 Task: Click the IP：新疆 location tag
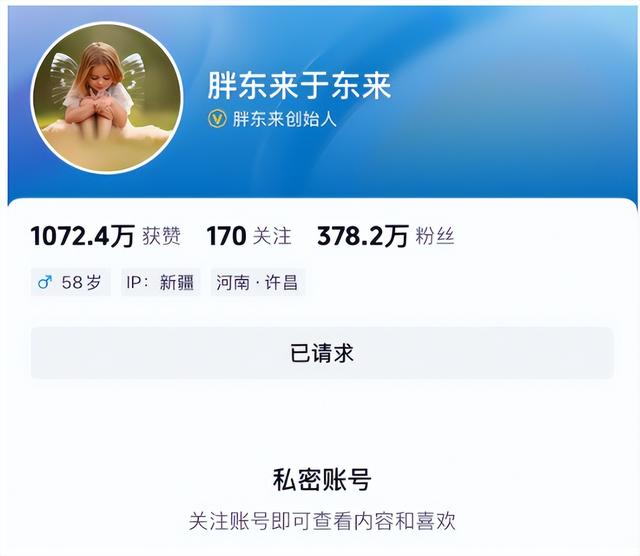(160, 282)
